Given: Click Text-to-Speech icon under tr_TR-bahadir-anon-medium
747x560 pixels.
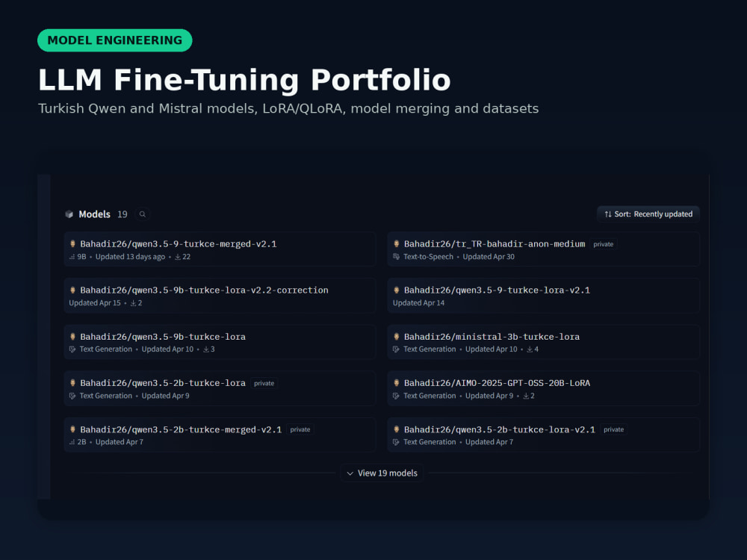Looking at the screenshot, I should 396,257.
